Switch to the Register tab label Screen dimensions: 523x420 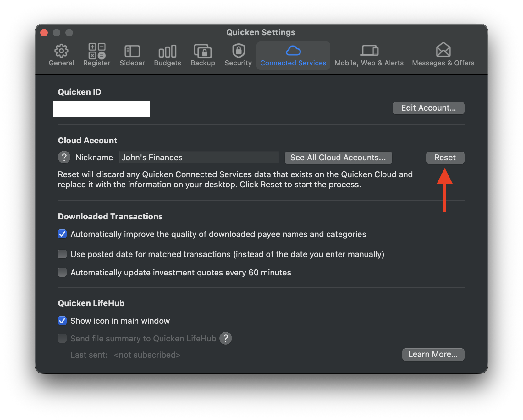click(97, 63)
